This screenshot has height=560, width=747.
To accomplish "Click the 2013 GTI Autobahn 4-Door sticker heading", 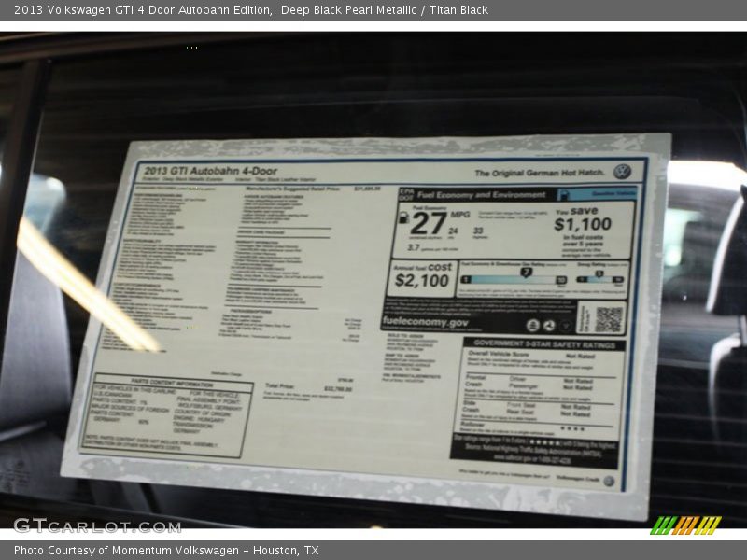I will tap(211, 172).
